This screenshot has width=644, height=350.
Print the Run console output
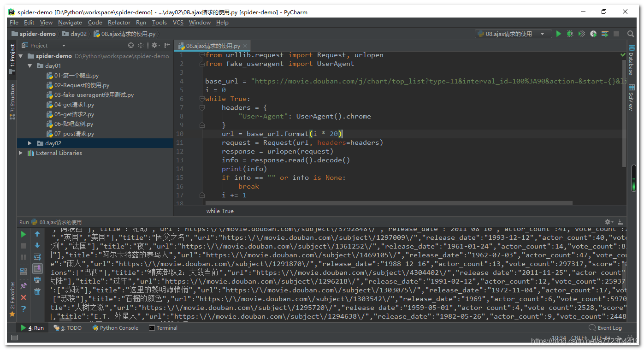[37, 280]
